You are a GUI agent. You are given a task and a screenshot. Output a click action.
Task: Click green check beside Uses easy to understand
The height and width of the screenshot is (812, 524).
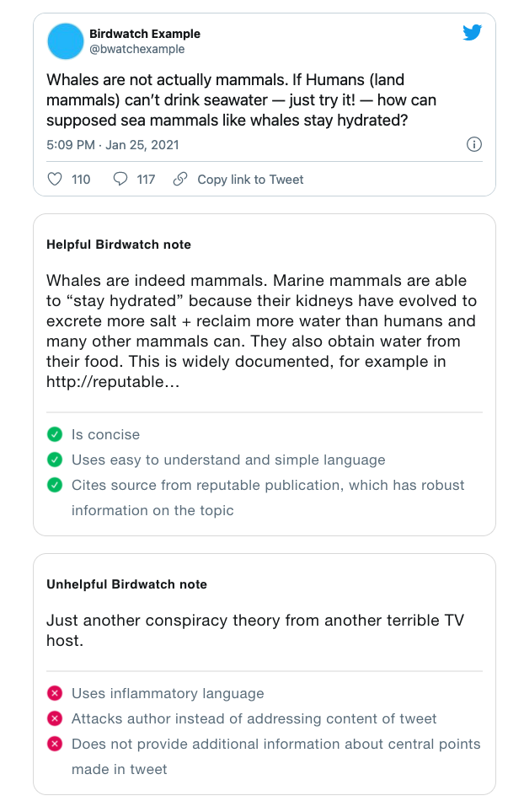(x=55, y=460)
